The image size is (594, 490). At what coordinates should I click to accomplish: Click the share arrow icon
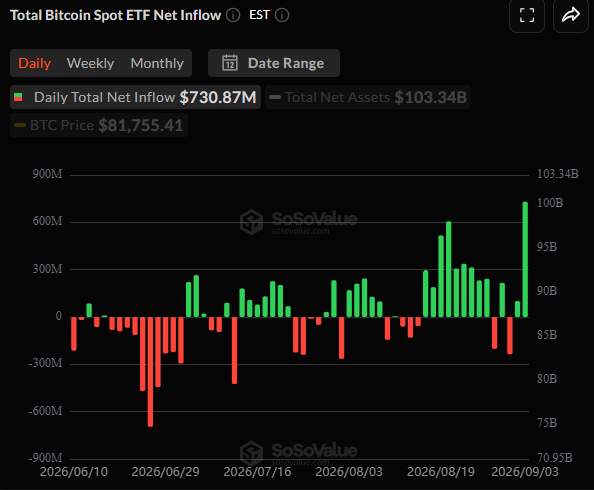point(571,15)
